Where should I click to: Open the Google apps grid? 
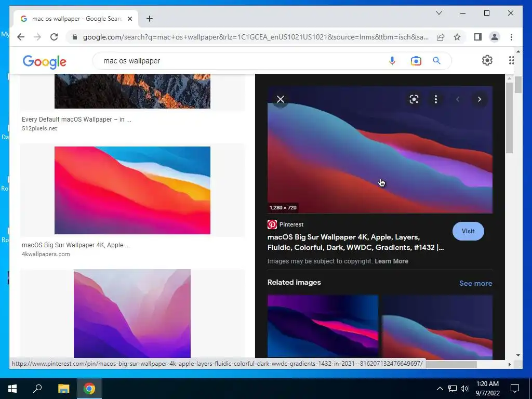click(511, 60)
